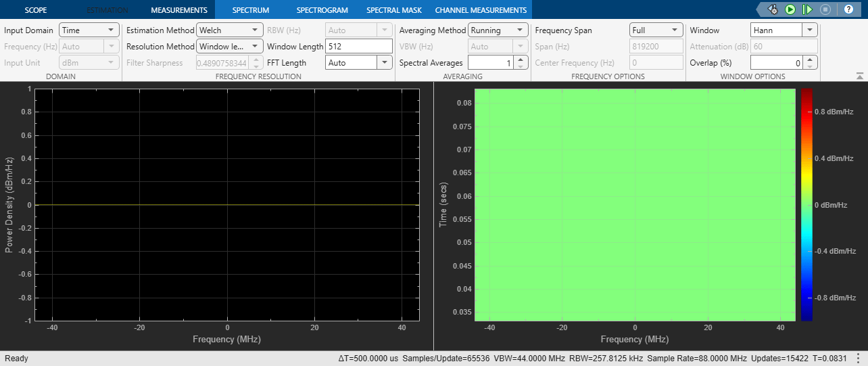The image size is (868, 366).
Task: Select the Channel Measurements tab
Action: [x=481, y=10]
